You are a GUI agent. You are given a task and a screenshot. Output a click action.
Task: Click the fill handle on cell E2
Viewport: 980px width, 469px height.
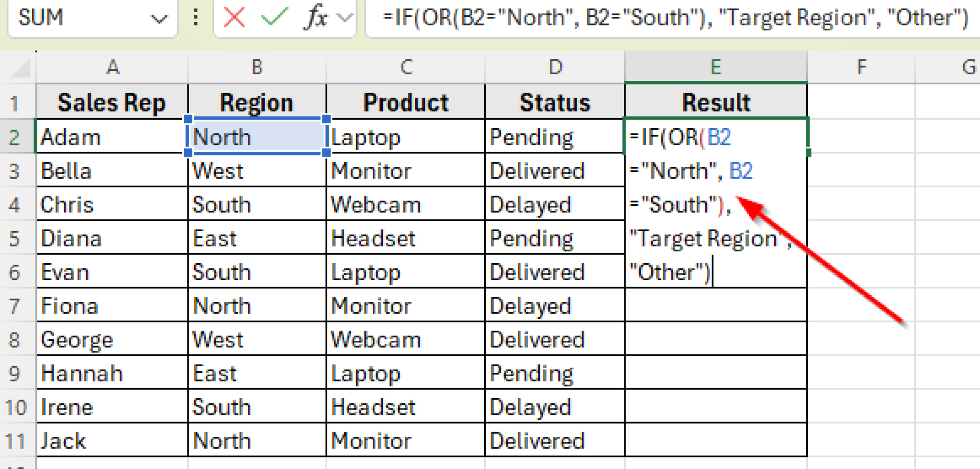[808, 152]
